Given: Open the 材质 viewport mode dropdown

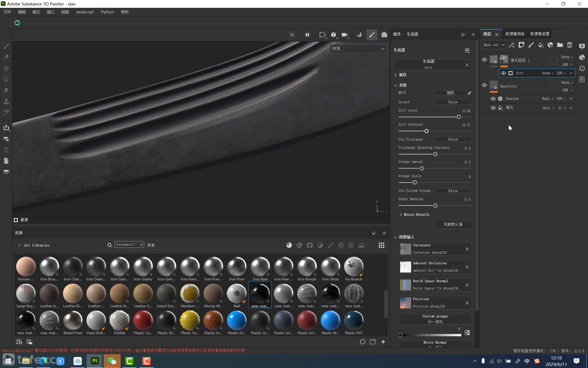Looking at the screenshot, I should click(x=358, y=49).
